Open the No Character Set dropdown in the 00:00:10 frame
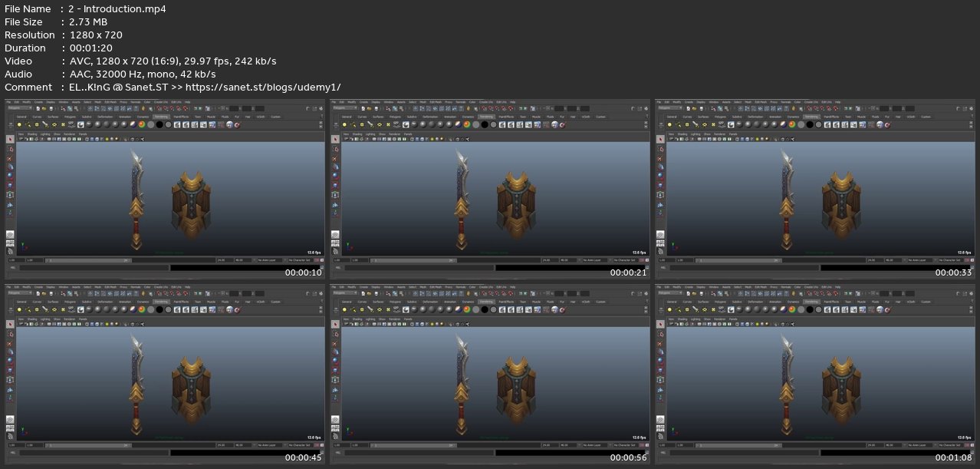Image resolution: width=980 pixels, height=469 pixels. click(x=300, y=260)
